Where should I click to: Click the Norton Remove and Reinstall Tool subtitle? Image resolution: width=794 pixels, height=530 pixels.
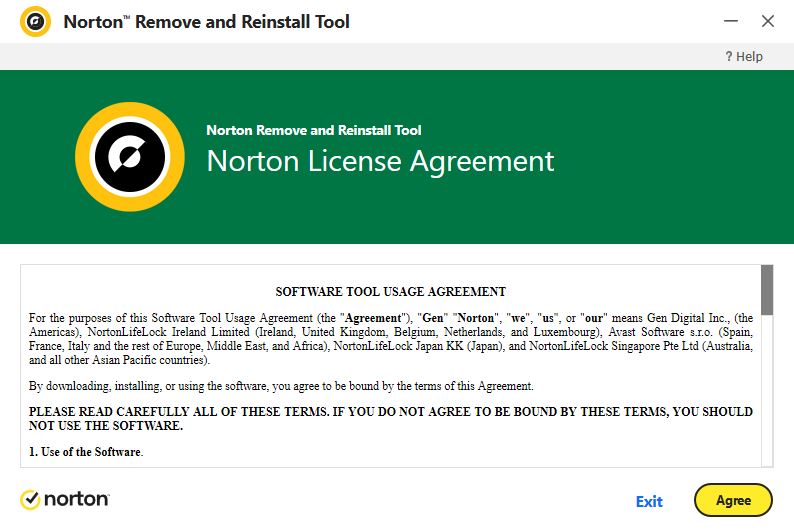(314, 130)
